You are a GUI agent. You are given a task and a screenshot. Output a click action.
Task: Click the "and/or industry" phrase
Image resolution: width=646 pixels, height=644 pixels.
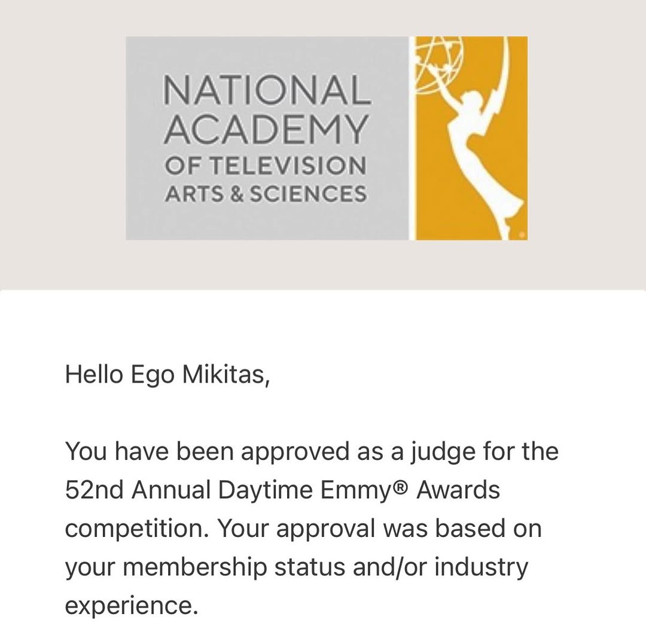[440, 568]
